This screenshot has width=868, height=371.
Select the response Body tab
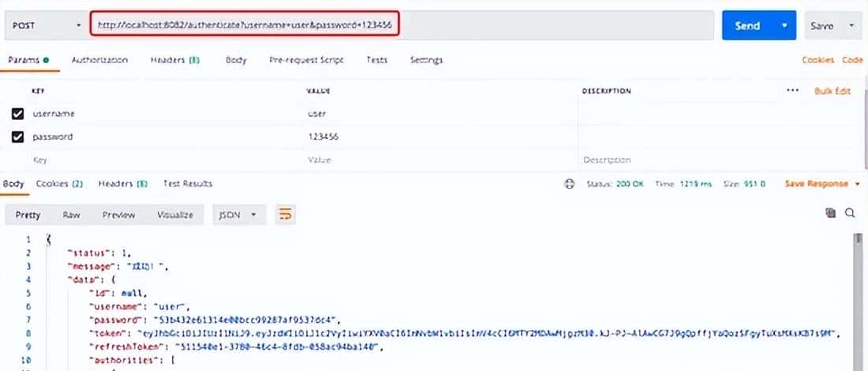point(13,183)
